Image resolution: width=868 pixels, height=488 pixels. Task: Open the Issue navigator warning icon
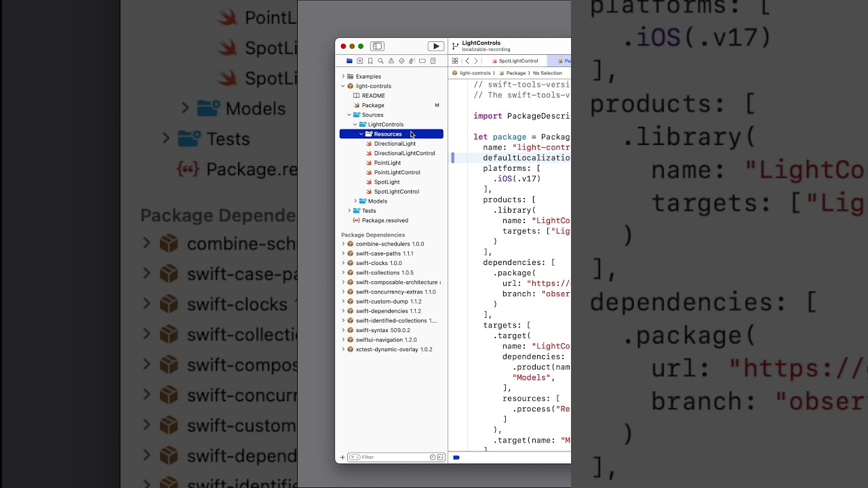(x=391, y=61)
